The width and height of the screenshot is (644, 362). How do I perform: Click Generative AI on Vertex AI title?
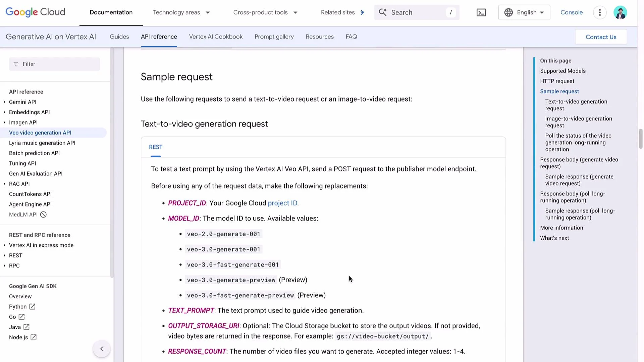(51, 37)
